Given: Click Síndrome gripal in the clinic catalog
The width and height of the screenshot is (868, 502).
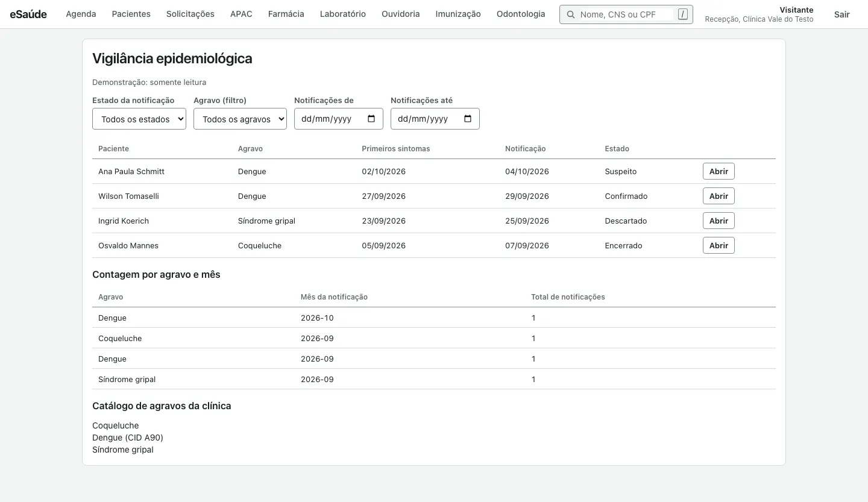Looking at the screenshot, I should 123,450.
